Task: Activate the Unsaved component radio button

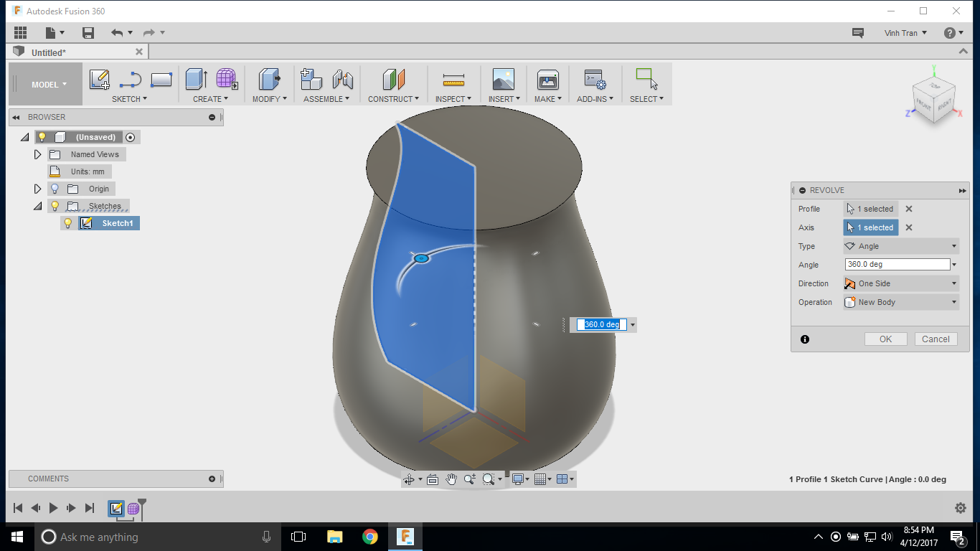Action: point(130,137)
